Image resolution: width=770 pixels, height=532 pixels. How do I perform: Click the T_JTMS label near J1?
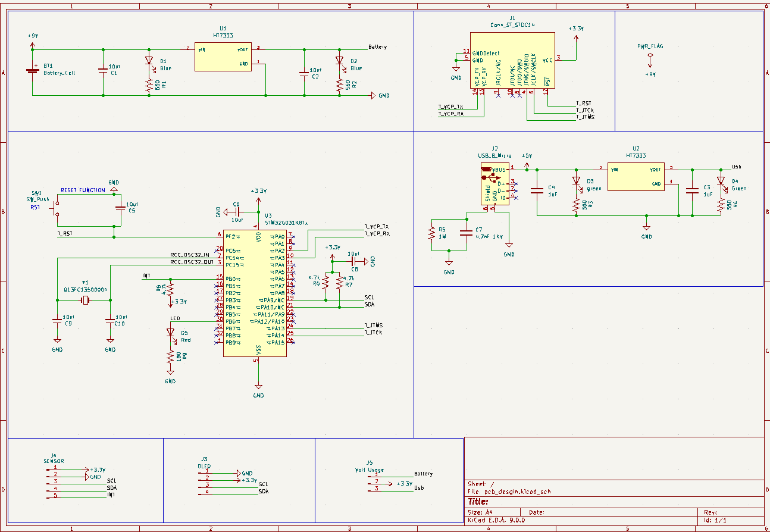(585, 117)
